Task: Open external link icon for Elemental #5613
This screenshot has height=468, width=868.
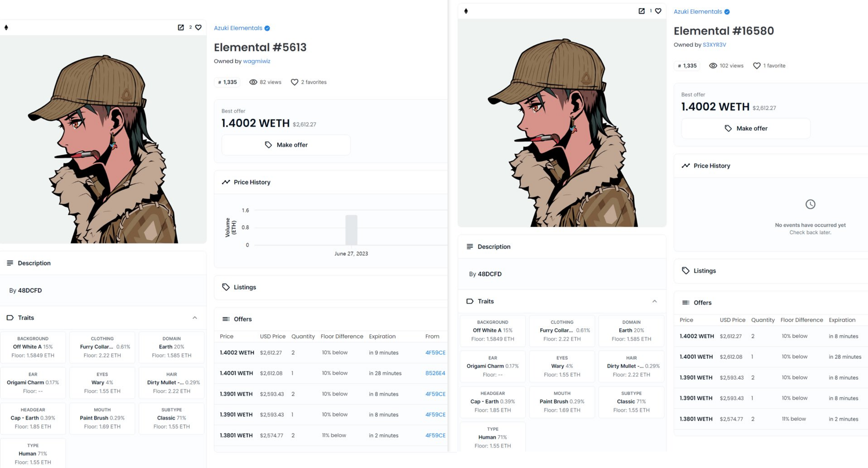Action: [181, 27]
